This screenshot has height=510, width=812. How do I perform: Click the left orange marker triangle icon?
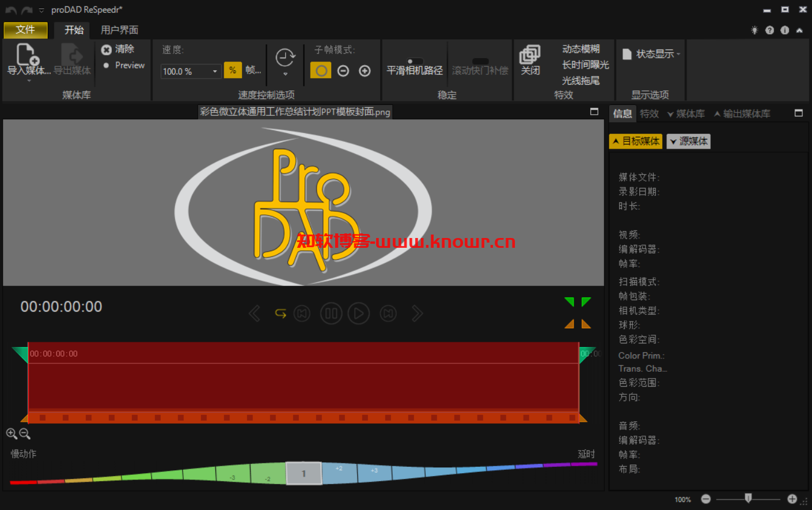click(570, 324)
